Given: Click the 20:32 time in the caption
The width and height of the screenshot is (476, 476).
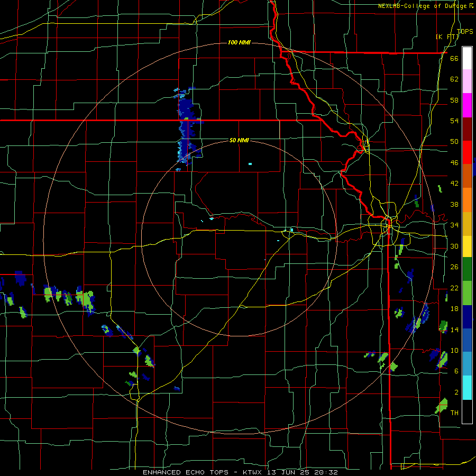Looking at the screenshot, I should pyautogui.click(x=325, y=472).
